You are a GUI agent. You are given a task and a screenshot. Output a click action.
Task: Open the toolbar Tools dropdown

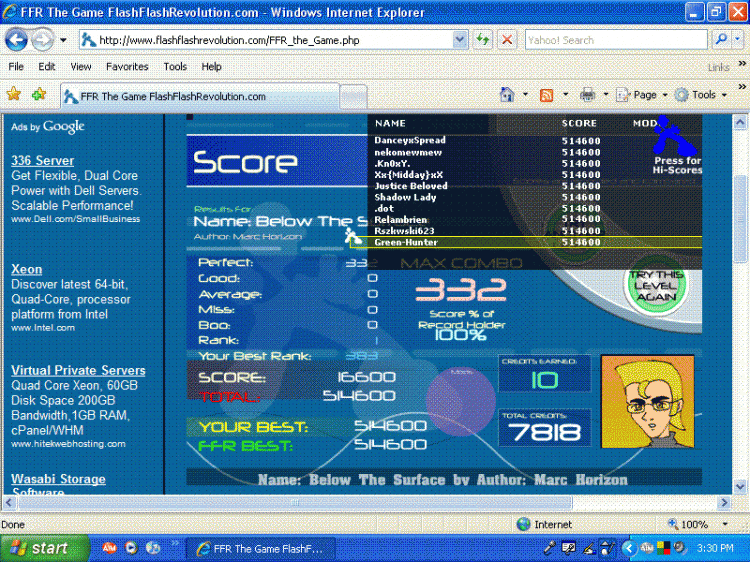701,95
